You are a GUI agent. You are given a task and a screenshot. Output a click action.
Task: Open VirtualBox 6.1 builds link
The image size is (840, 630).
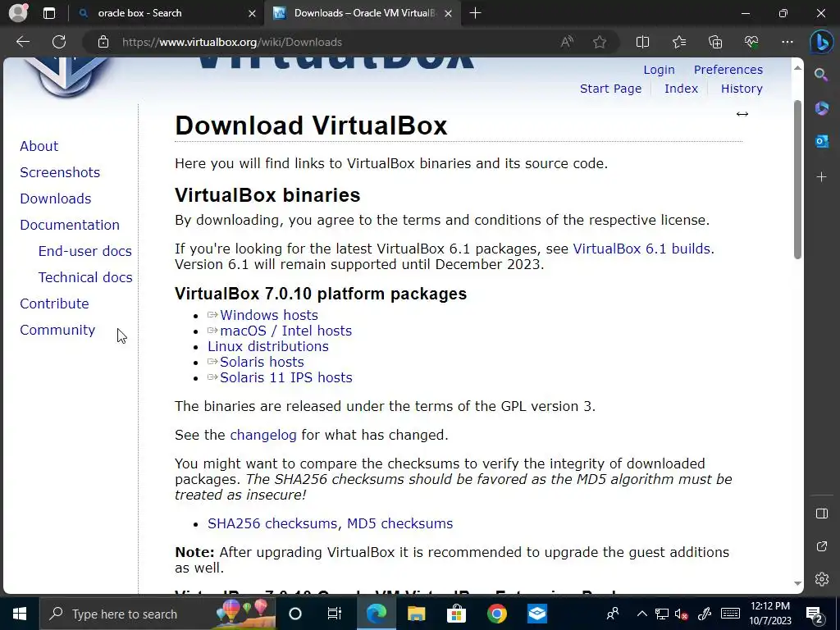[x=641, y=249]
